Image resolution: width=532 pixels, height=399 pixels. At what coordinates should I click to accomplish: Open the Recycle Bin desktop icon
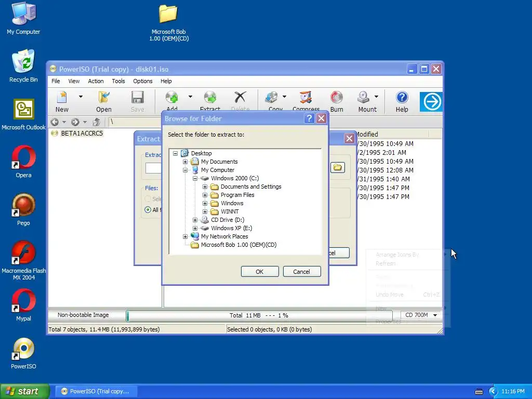(x=23, y=66)
